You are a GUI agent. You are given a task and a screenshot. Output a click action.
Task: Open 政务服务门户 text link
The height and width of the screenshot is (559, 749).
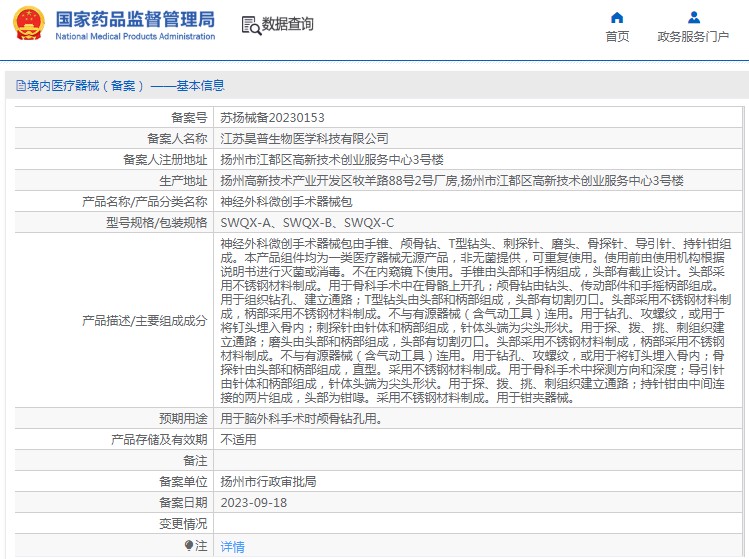693,36
